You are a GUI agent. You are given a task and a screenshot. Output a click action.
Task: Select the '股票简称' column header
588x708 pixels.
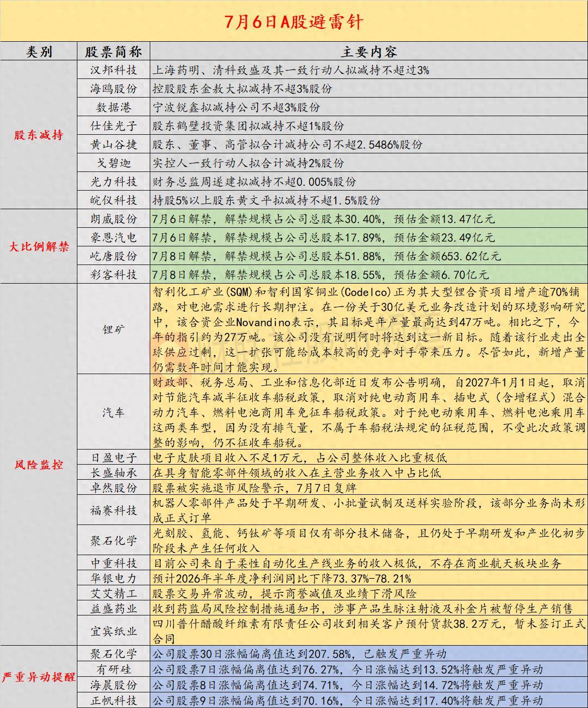pyautogui.click(x=114, y=51)
